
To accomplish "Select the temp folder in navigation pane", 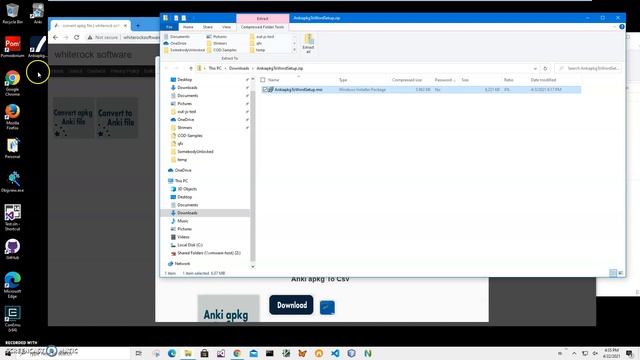I will click(182, 160).
